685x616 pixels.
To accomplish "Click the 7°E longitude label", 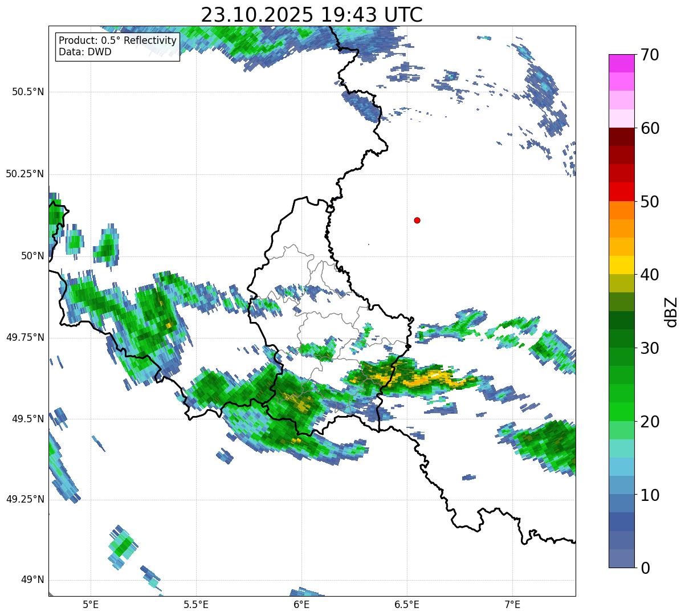I will click(x=512, y=605).
